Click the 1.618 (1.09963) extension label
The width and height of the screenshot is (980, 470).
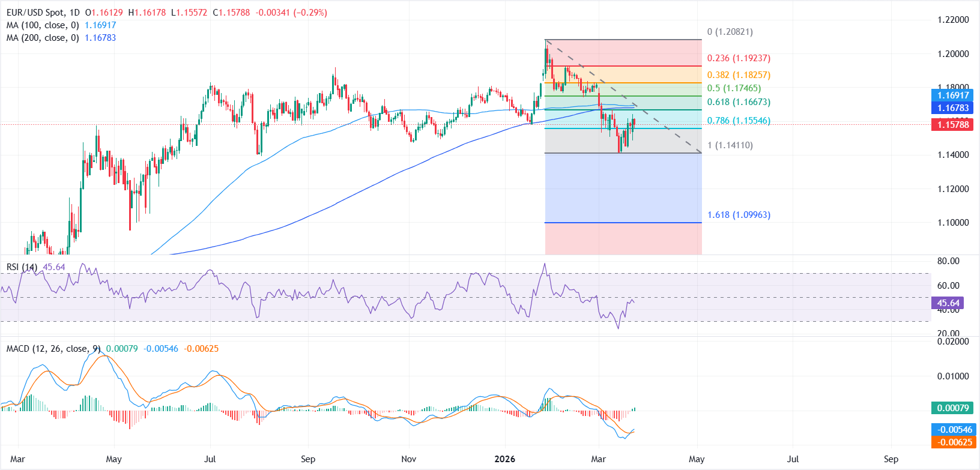point(738,215)
